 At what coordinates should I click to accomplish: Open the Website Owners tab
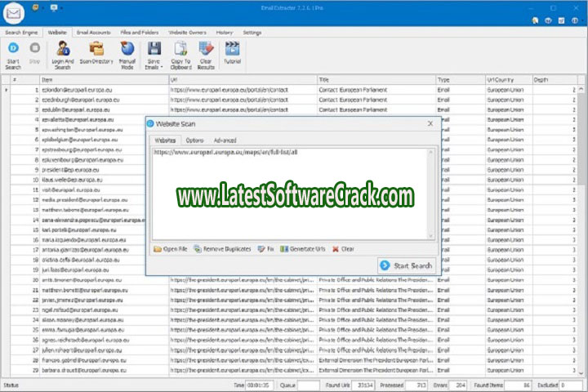coord(187,33)
